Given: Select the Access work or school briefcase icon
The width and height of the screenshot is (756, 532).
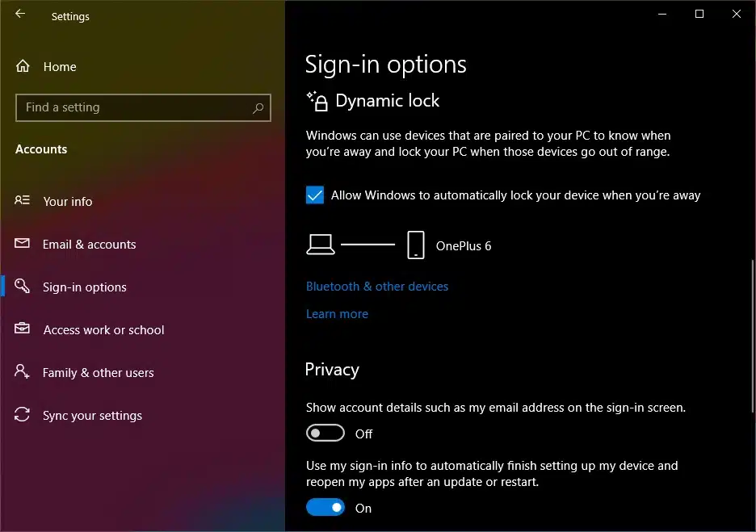Looking at the screenshot, I should pyautogui.click(x=23, y=329).
